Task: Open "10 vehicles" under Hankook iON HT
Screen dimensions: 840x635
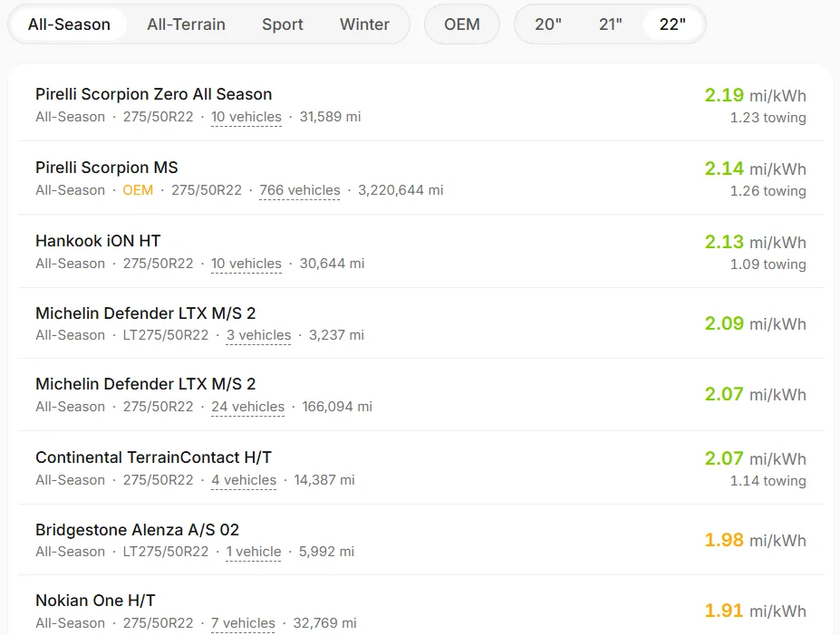Action: coord(246,264)
